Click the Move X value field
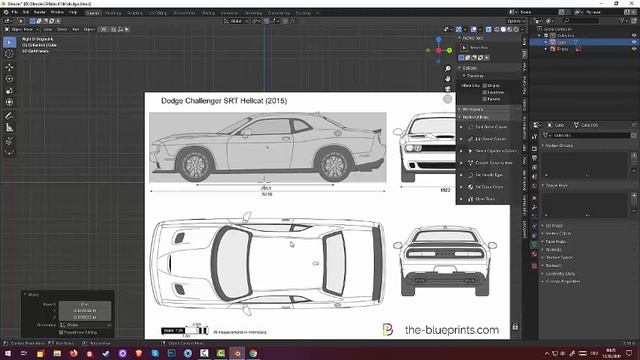Screen dimensions: 640x360 [85, 304]
